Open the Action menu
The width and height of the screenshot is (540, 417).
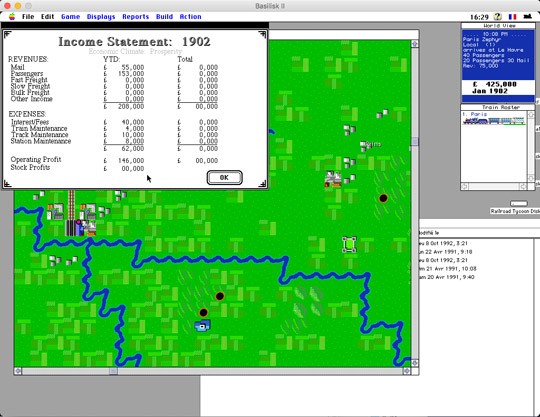coord(190,17)
